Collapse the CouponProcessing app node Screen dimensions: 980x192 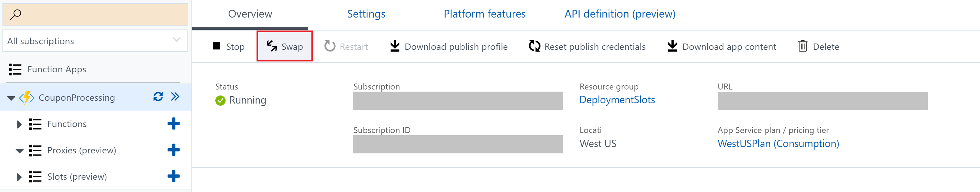11,98
